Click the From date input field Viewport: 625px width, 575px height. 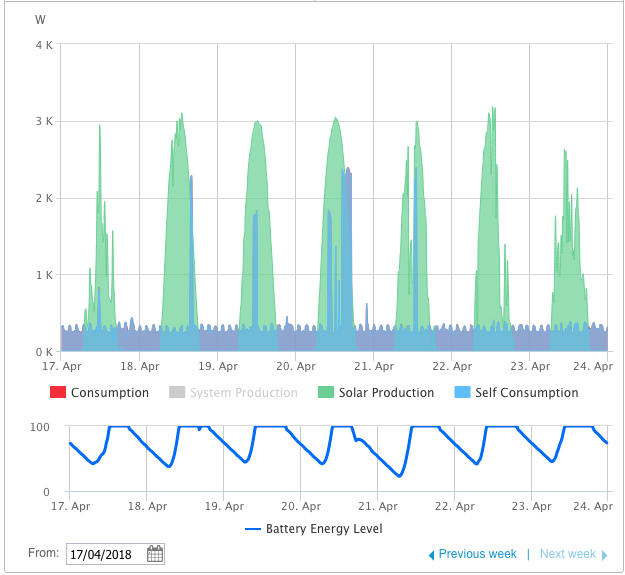coord(115,554)
